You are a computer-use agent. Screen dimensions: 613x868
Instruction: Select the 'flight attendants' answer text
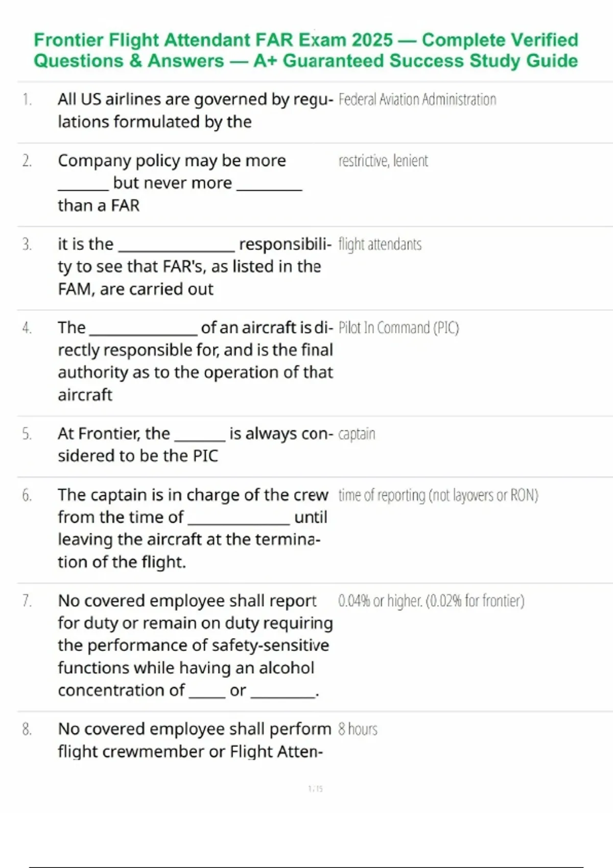point(380,245)
